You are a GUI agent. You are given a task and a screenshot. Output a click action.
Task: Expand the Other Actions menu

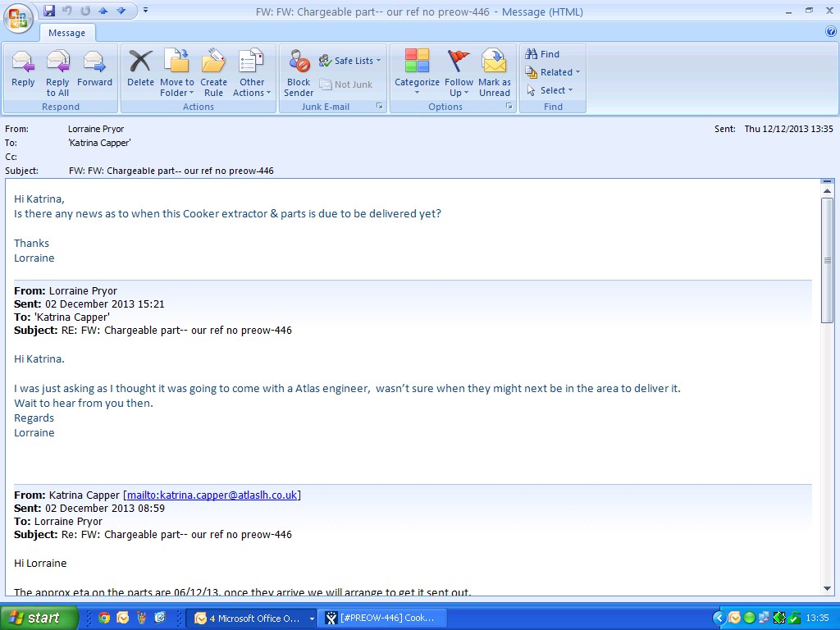(252, 72)
